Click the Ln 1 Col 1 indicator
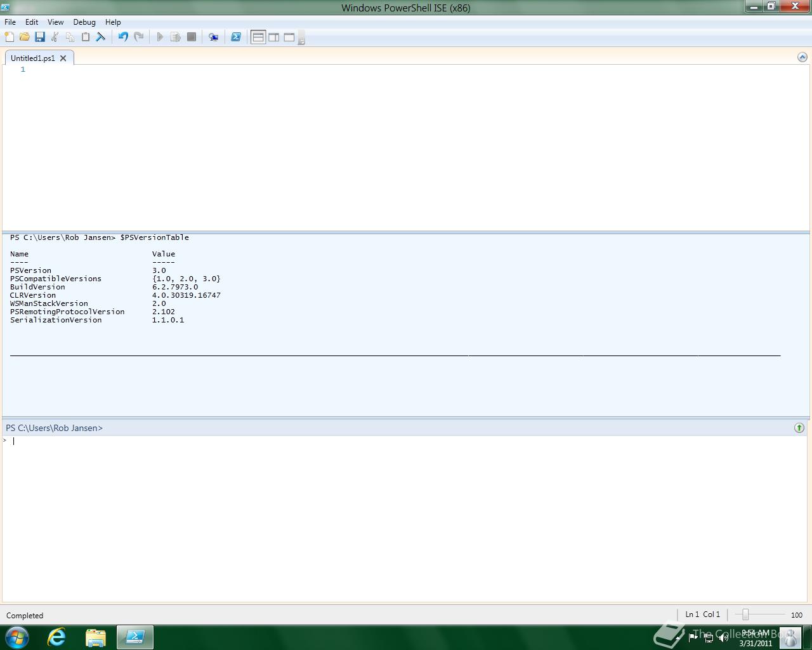This screenshot has height=650, width=812. point(703,614)
